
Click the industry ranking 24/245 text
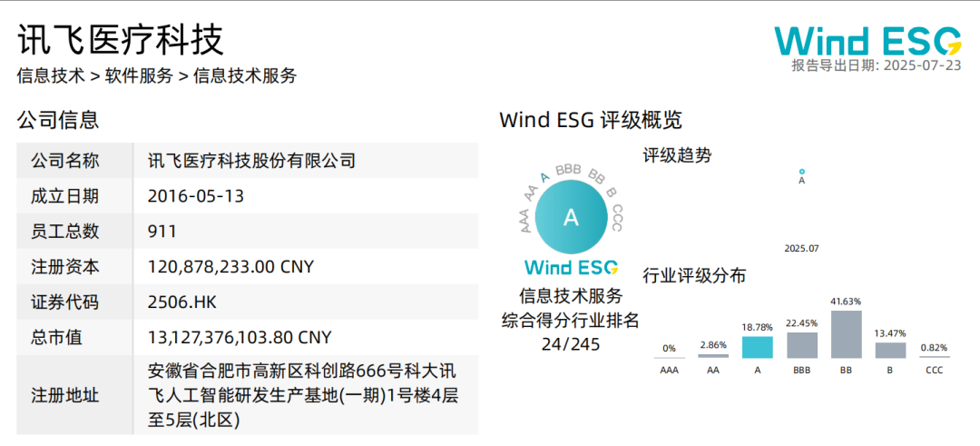coord(571,344)
